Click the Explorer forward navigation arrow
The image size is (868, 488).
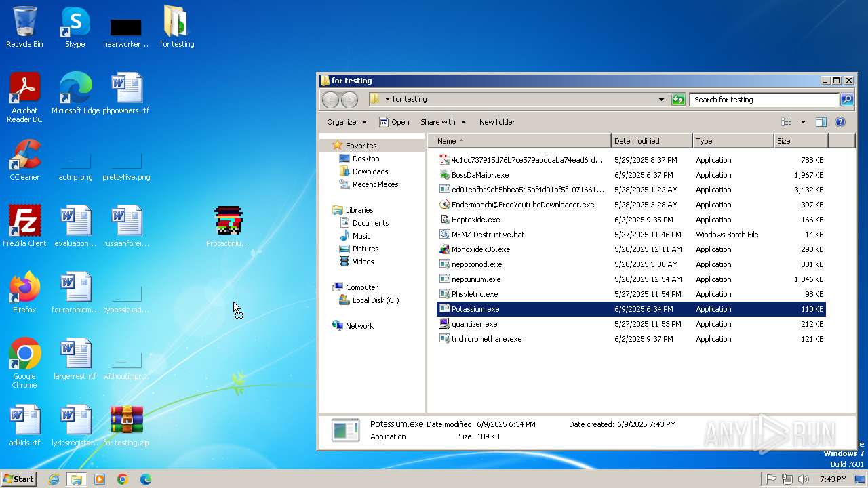tap(349, 100)
